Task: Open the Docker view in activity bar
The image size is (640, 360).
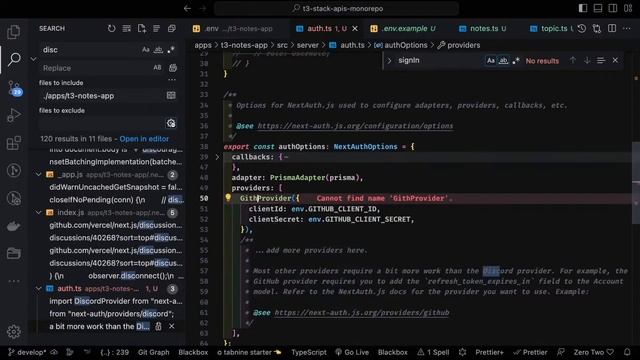Action: point(14,226)
